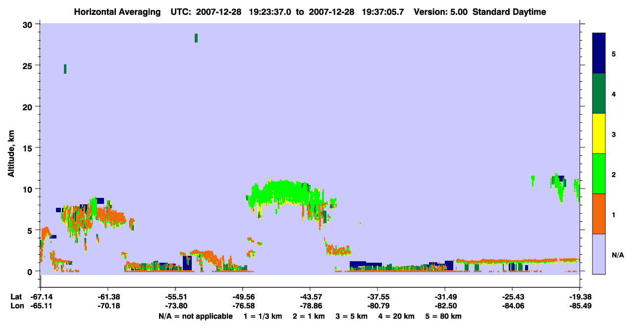Screen dimensions: 644x330
Task: Click legend text '2 = 1 km'
Action: (309, 316)
